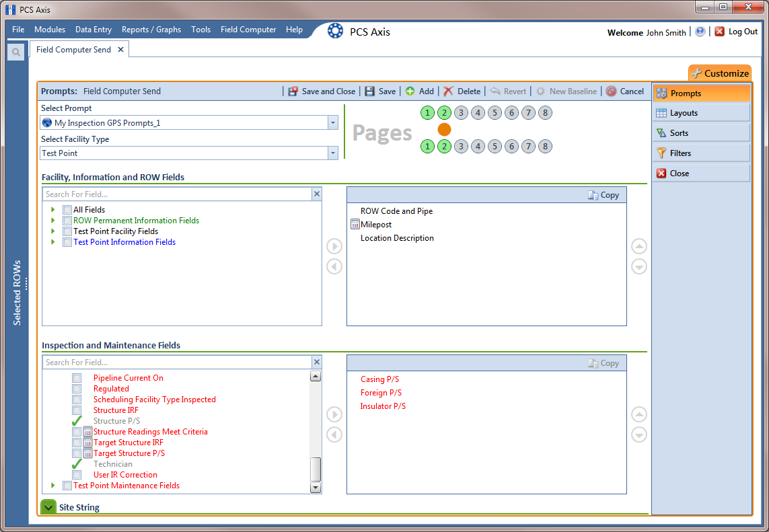
Task: Click the green Add toolbar button
Action: click(419, 91)
